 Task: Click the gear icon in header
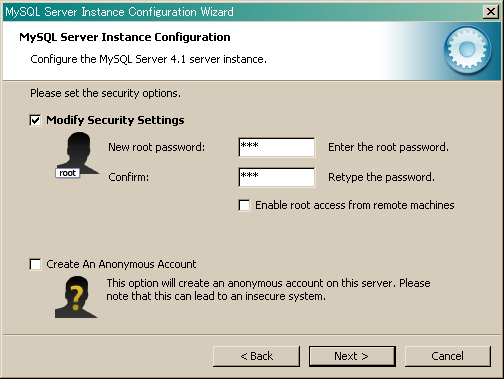pyautogui.click(x=467, y=50)
